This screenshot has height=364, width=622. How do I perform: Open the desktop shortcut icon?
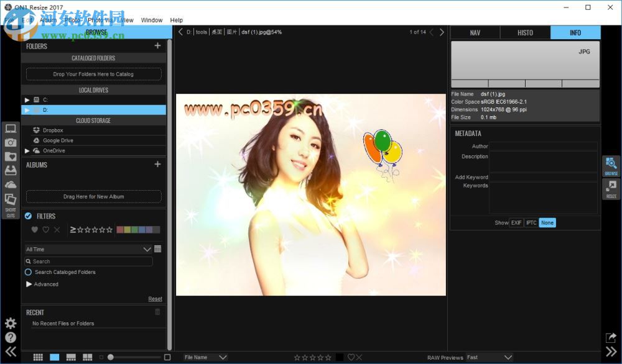pos(10,129)
